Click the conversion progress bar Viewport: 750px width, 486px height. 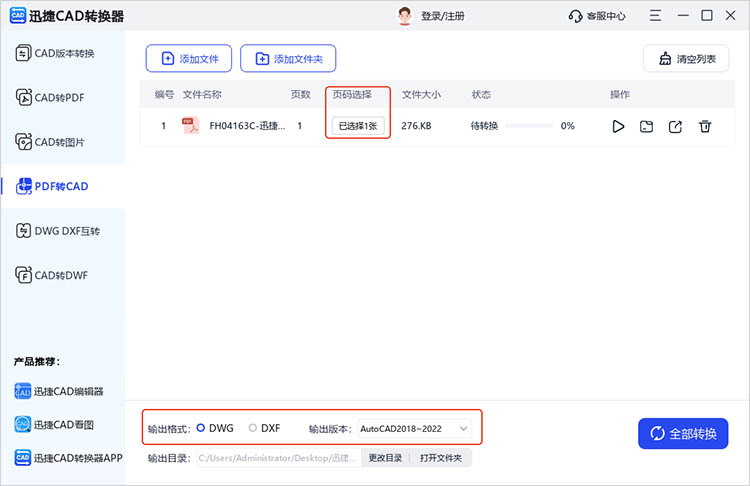click(528, 126)
